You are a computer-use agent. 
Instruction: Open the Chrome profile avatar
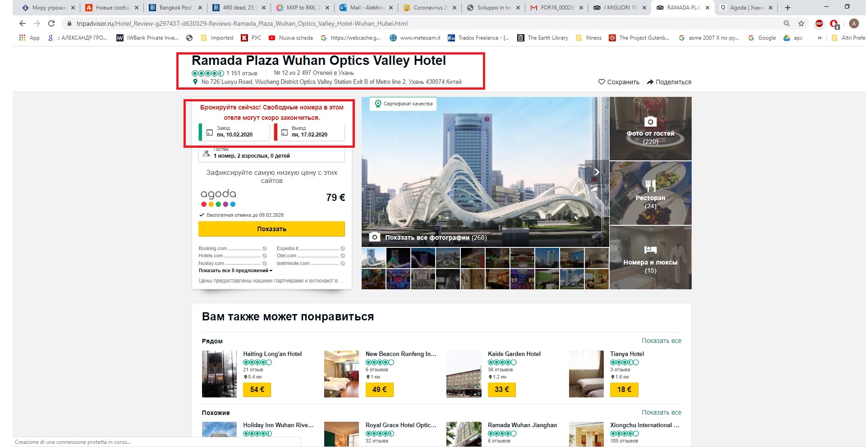point(854,23)
